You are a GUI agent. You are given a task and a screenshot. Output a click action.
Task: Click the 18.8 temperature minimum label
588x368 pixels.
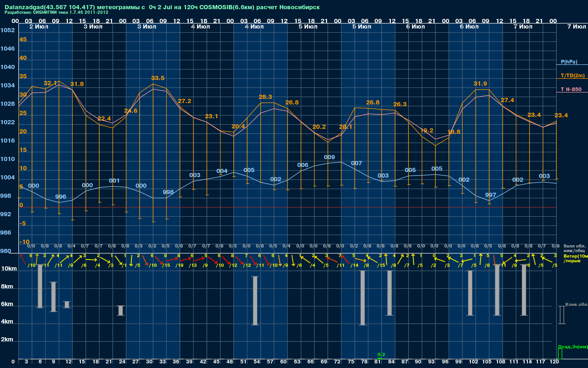(x=453, y=132)
